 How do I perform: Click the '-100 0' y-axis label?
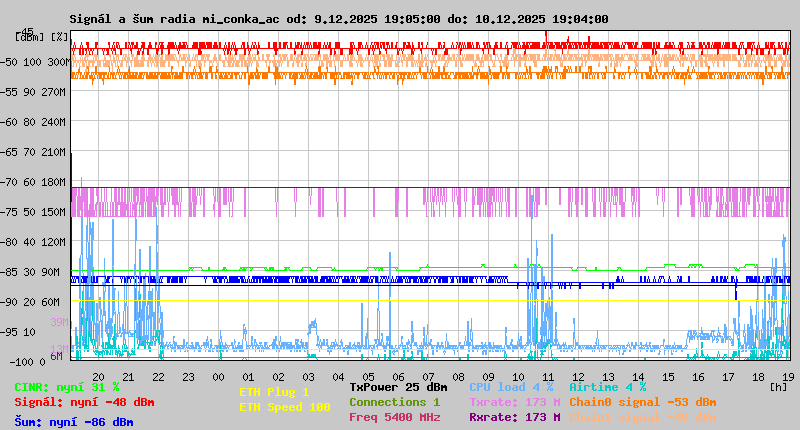pos(27,362)
